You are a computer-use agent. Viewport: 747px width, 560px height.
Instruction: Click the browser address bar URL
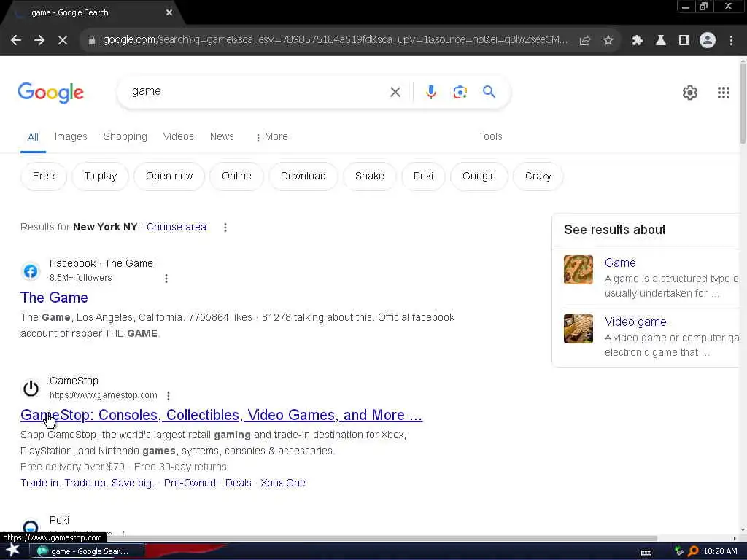coord(335,40)
